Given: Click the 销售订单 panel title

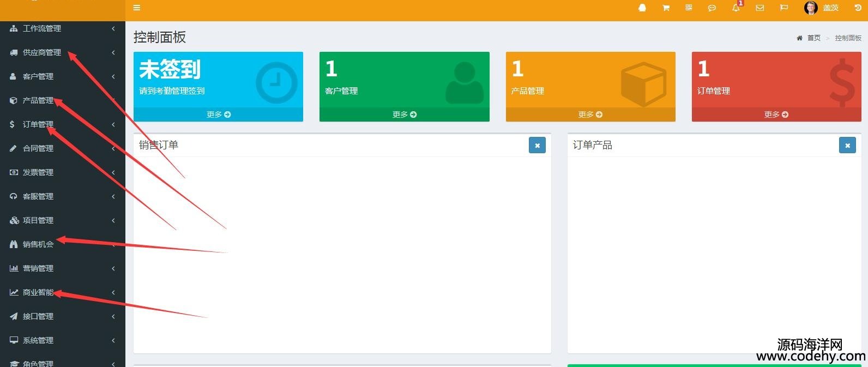Looking at the screenshot, I should click(158, 145).
